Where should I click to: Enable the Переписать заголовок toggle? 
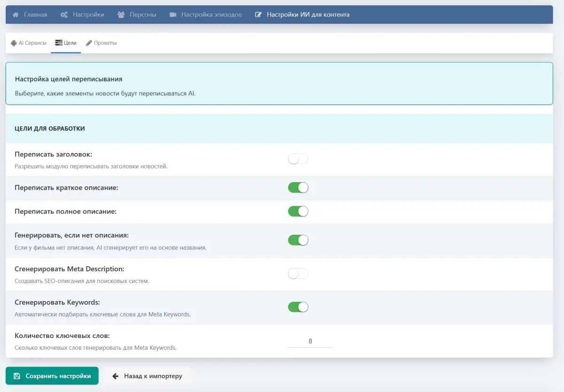click(x=298, y=159)
